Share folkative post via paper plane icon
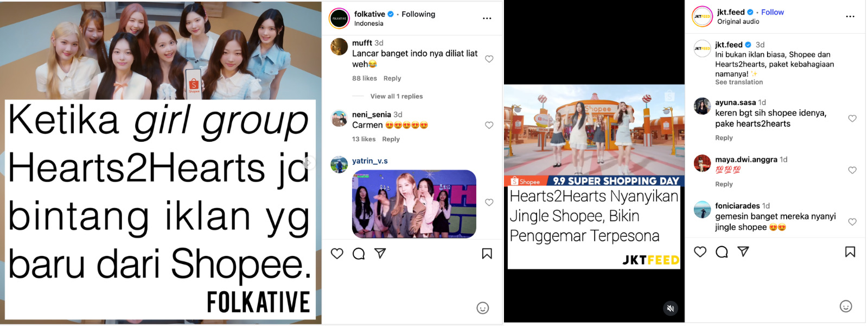The image size is (868, 326). click(380, 253)
